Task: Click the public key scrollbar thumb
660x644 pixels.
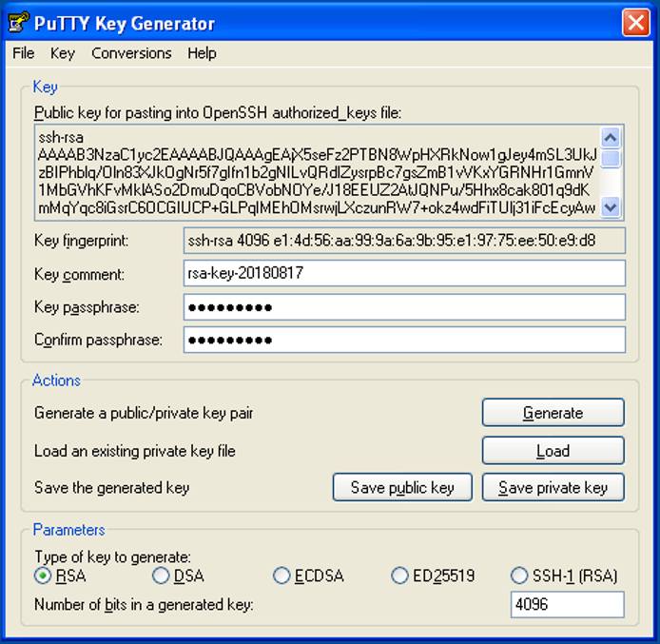Action: pyautogui.click(x=611, y=159)
